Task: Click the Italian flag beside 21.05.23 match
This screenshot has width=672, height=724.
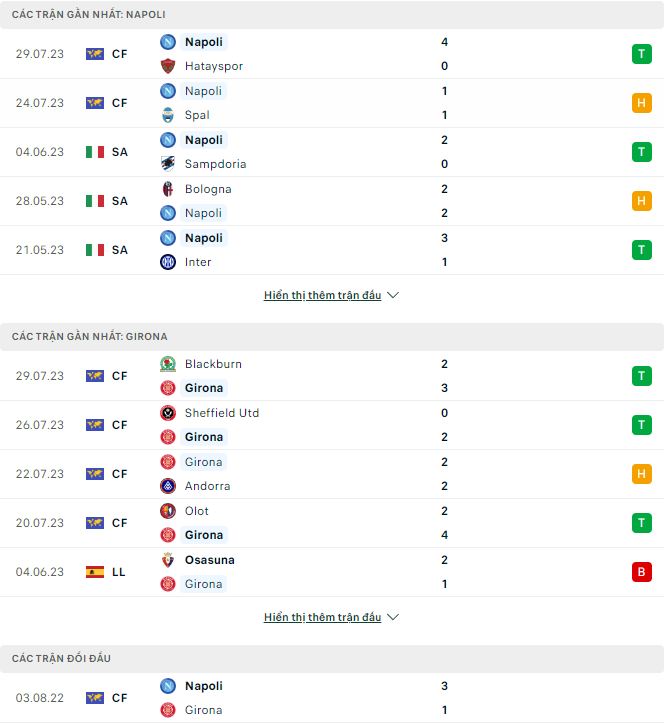Action: pyautogui.click(x=95, y=250)
